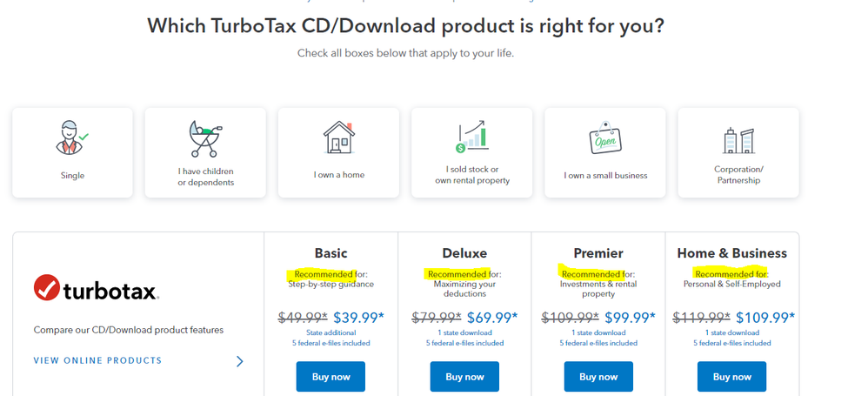Click the corporate buildings icon
Image resolution: width=868 pixels, height=396 pixels.
(738, 140)
